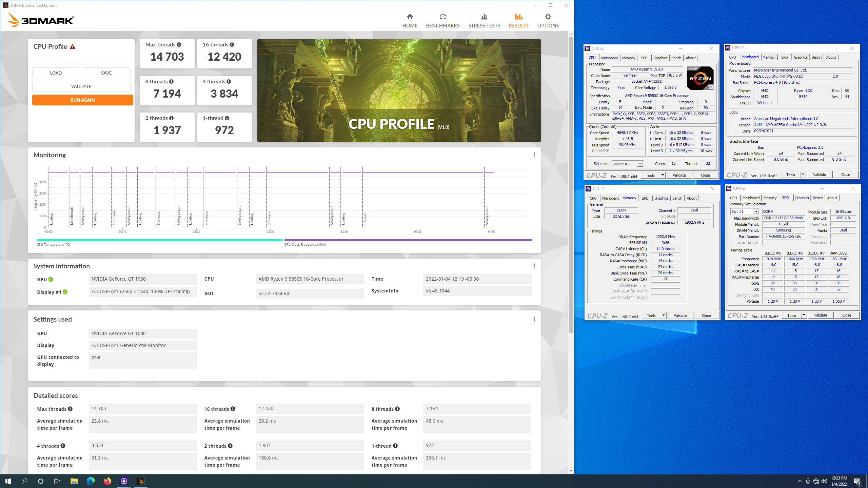Click the CPU Profile banner image
This screenshot has width=868, height=488.
(x=399, y=90)
